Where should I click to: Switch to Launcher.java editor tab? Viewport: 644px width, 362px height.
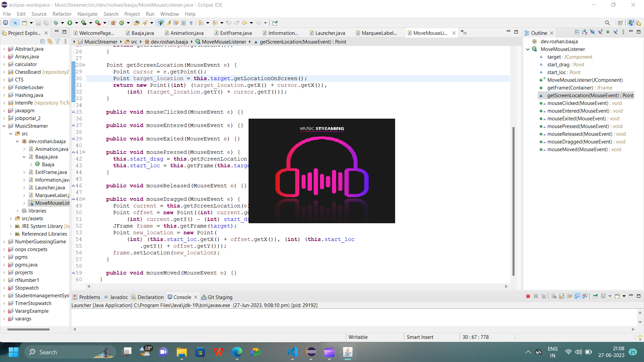tap(327, 33)
